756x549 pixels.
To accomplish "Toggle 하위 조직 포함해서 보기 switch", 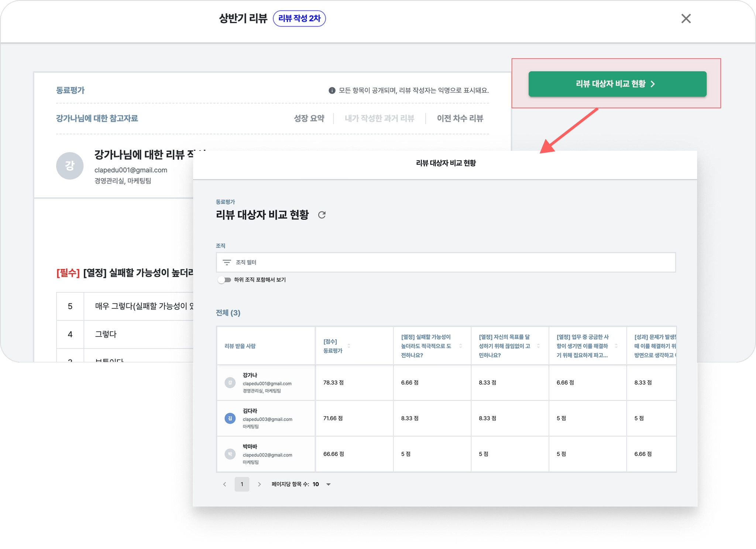I will [x=224, y=280].
